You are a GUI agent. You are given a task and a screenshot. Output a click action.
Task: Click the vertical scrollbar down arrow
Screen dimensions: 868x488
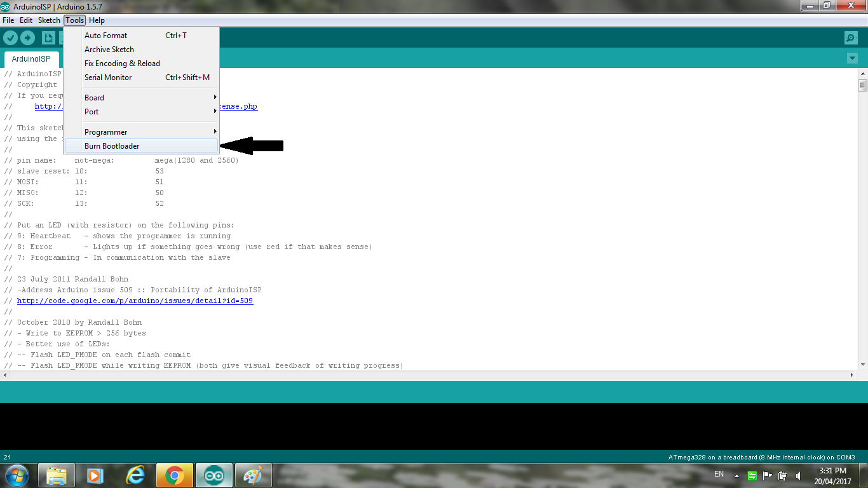click(862, 365)
